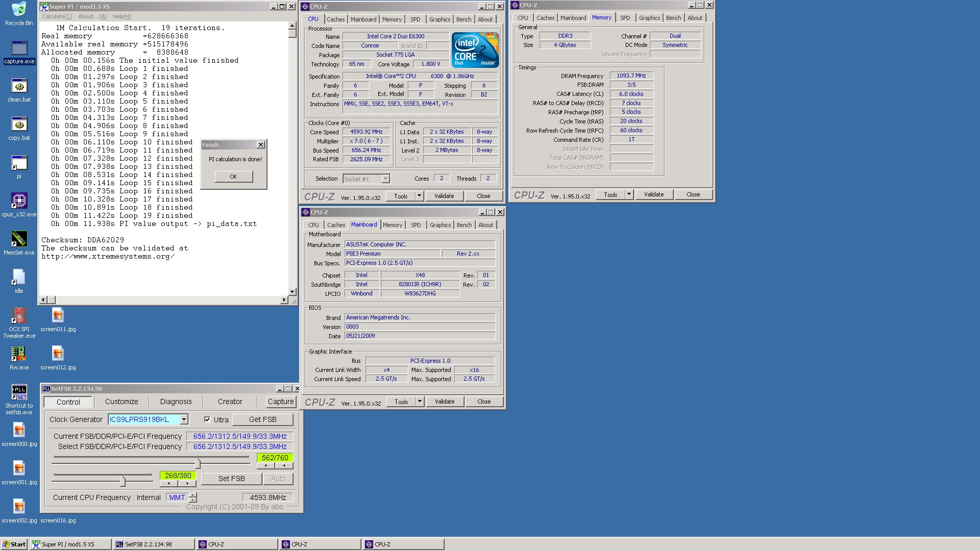The width and height of the screenshot is (980, 551).
Task: Switch to Caches tab in CPU-Z CPU window
Action: (335, 19)
